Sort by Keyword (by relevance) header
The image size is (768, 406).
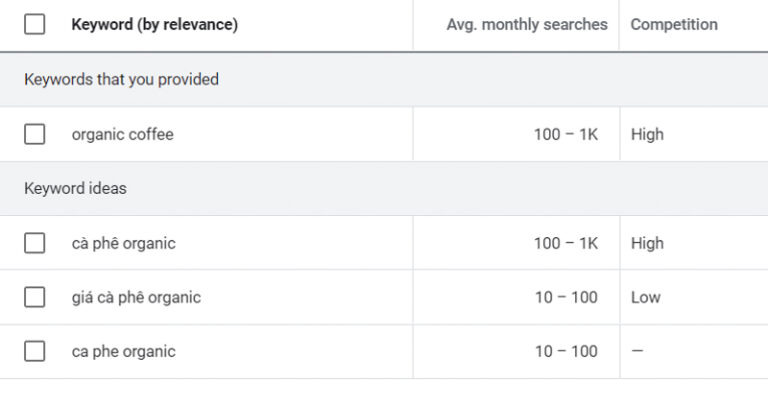(x=154, y=25)
